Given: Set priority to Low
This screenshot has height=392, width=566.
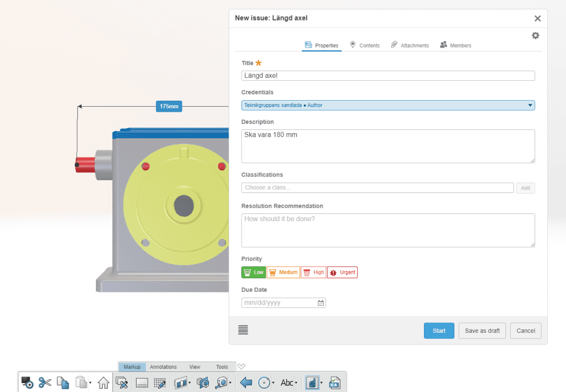Looking at the screenshot, I should (254, 272).
